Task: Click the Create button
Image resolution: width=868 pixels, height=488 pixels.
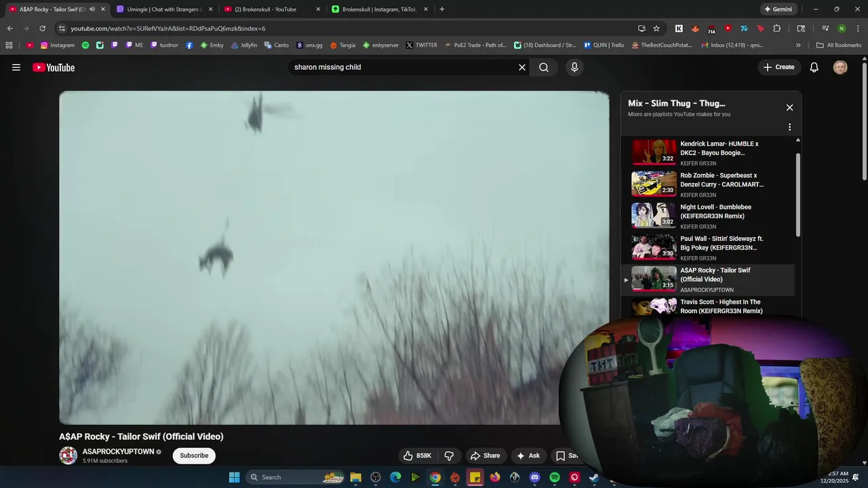Action: (779, 67)
